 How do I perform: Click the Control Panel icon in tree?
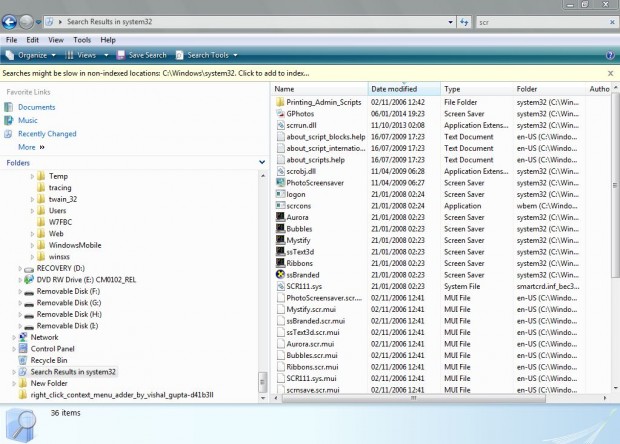point(23,349)
